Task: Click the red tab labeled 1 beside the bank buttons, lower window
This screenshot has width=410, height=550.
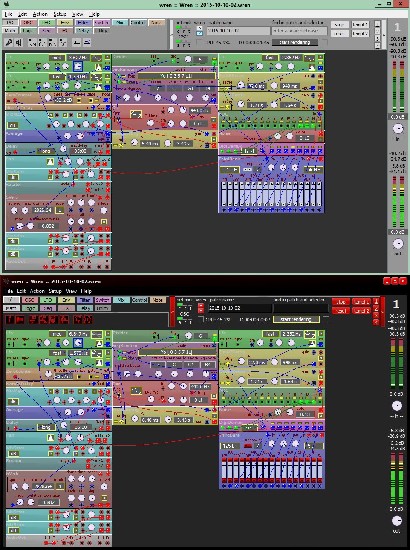Action: click(x=376, y=301)
